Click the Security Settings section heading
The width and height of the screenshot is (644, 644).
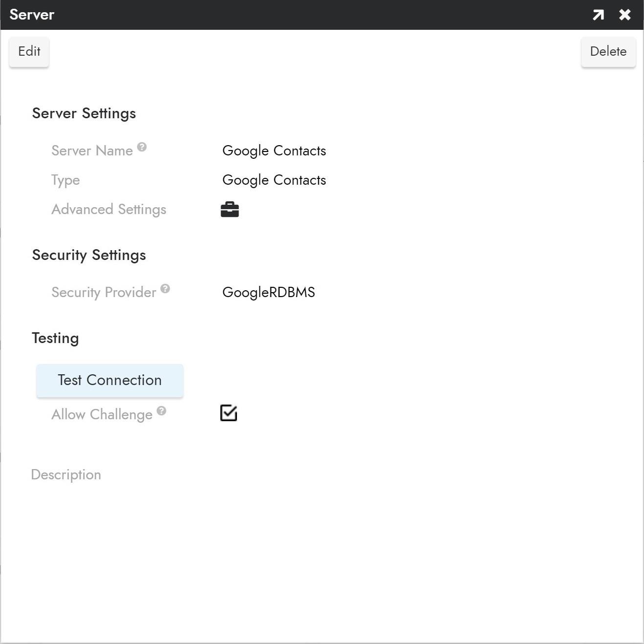[x=89, y=255]
